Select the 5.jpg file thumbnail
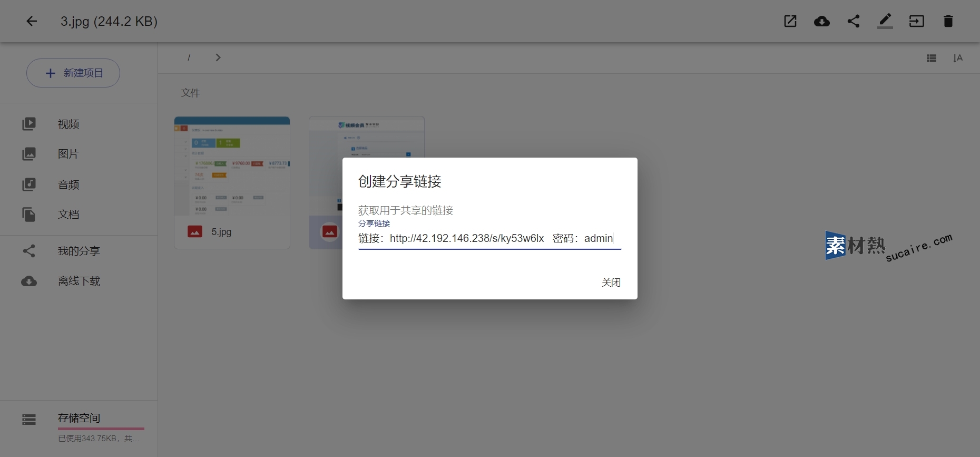980x457 pixels. 232,166
